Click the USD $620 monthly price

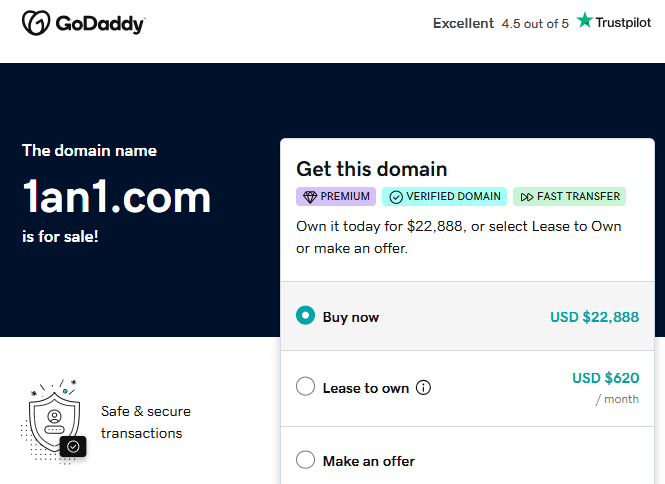coord(606,378)
